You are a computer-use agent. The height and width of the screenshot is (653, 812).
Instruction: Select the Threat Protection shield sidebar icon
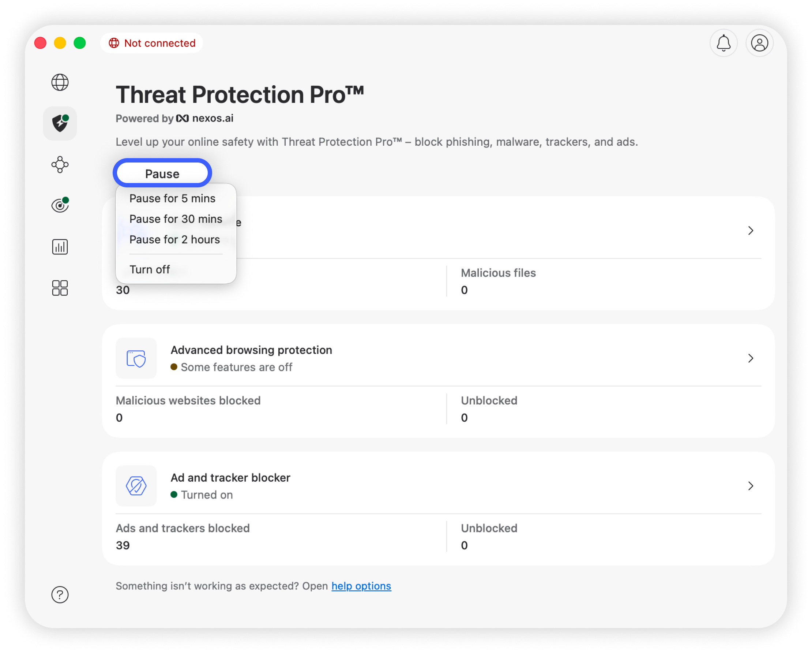point(60,123)
